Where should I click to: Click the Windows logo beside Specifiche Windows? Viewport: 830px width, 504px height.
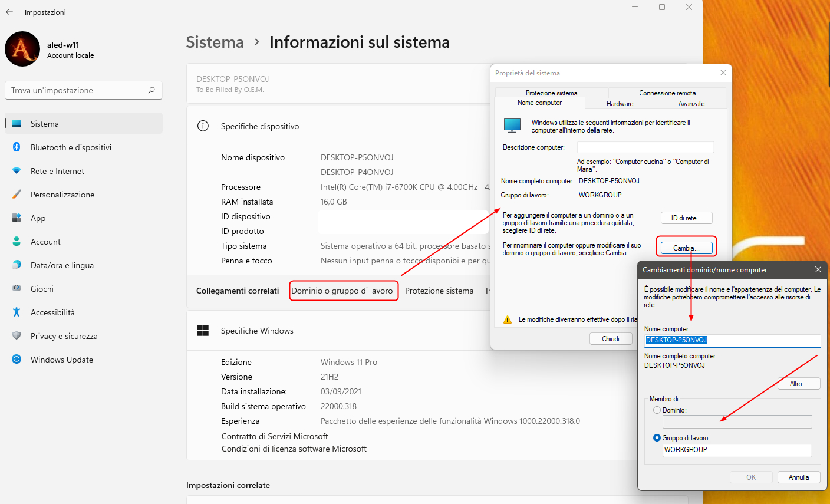click(203, 331)
